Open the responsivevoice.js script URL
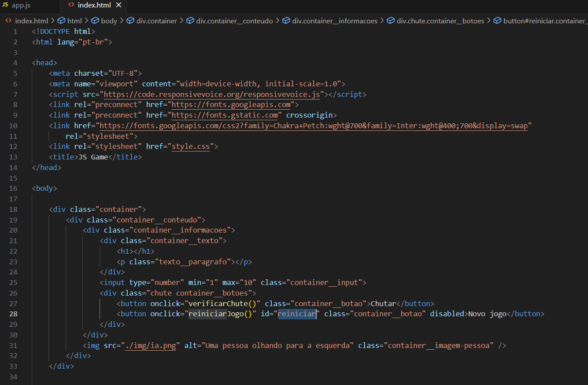Screen dimensions: 588x385 tap(212, 94)
